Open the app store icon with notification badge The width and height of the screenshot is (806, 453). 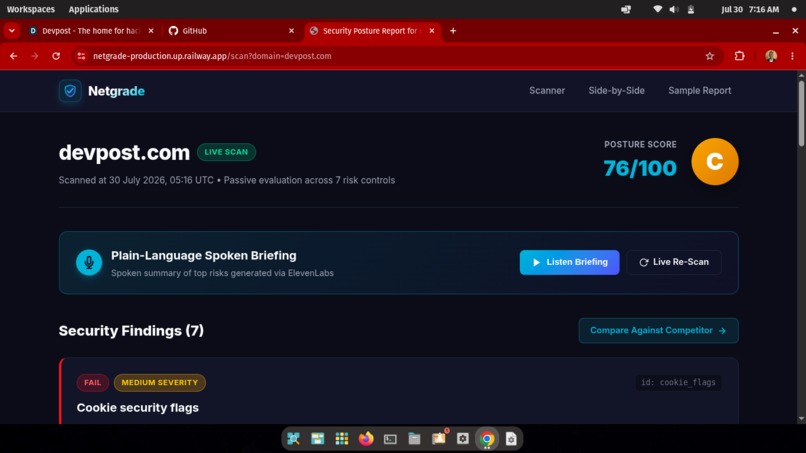pos(438,439)
